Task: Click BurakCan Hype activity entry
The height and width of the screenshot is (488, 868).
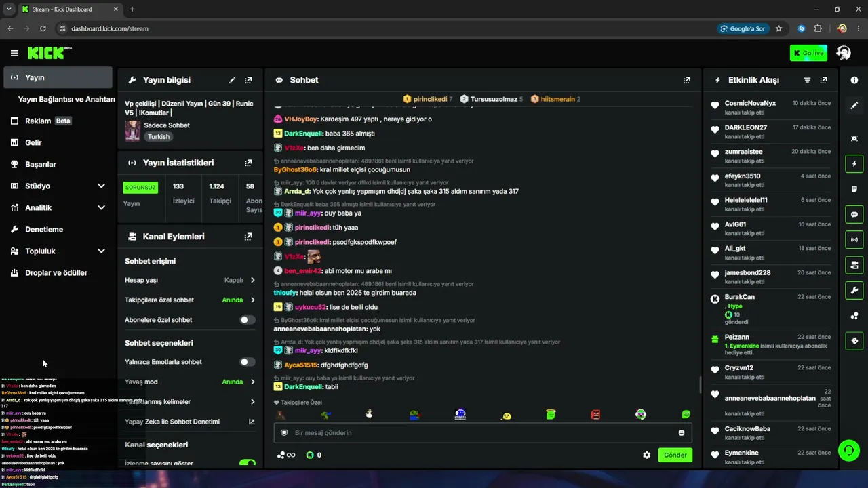Action: click(x=770, y=309)
